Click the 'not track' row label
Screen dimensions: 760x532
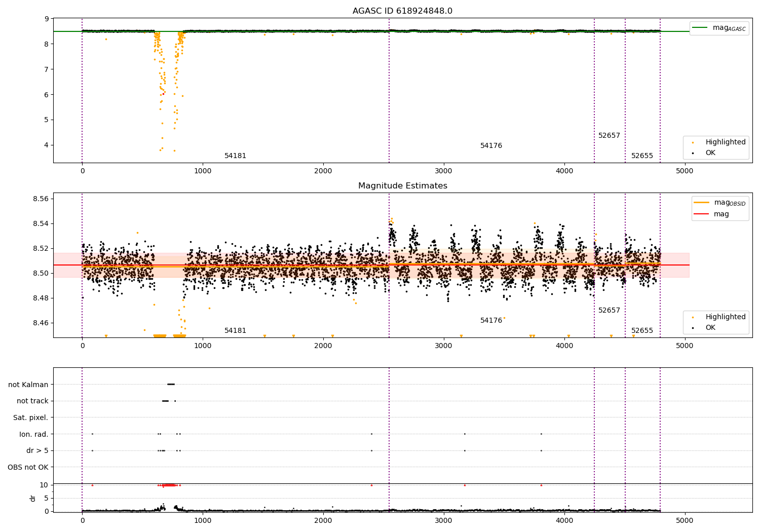coord(32,401)
